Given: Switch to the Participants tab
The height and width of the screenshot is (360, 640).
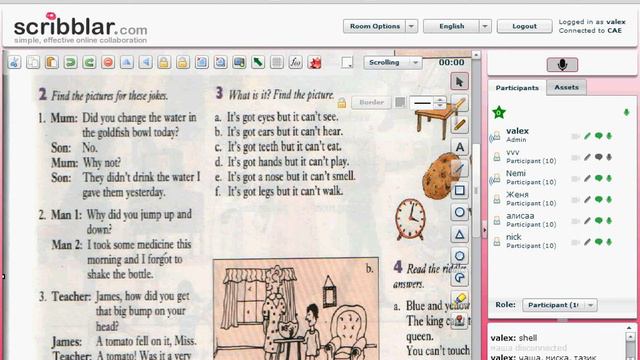Looking at the screenshot, I should 517,88.
